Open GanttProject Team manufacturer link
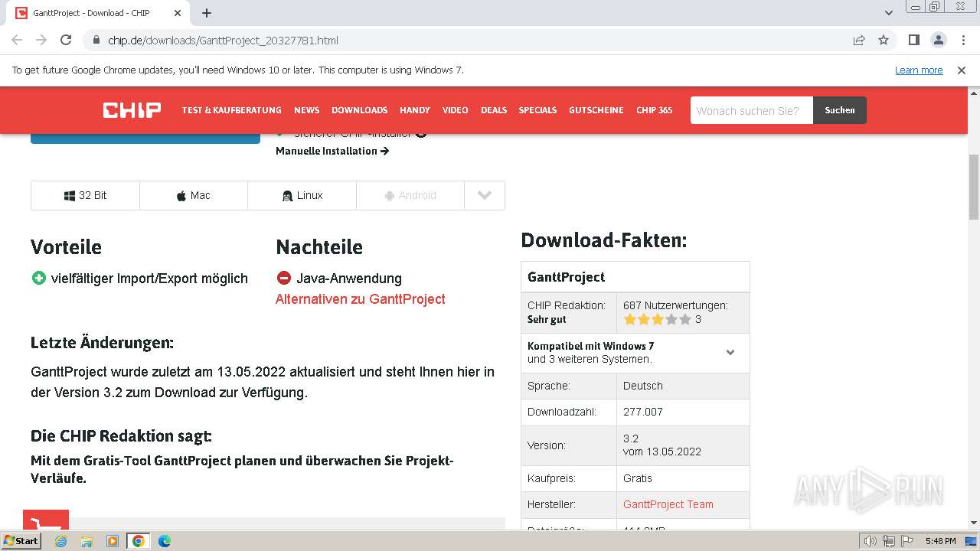980x551 pixels. (x=668, y=504)
